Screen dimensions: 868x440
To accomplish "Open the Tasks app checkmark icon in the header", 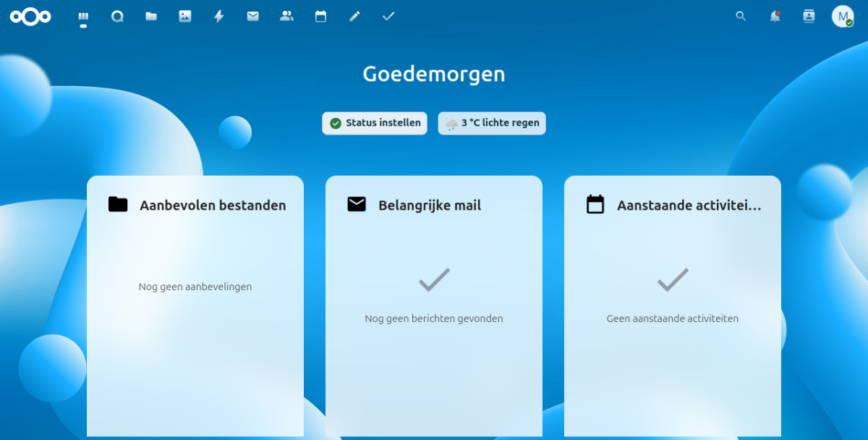I will click(388, 17).
